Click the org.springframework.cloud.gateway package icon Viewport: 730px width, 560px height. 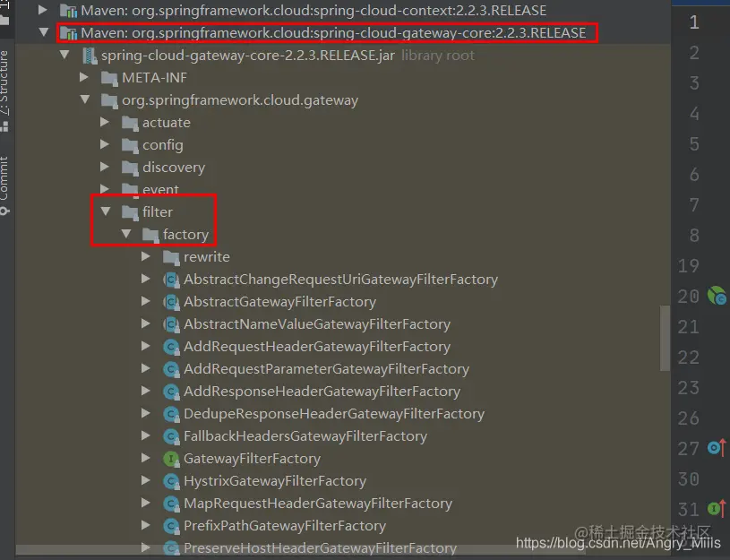click(x=109, y=100)
